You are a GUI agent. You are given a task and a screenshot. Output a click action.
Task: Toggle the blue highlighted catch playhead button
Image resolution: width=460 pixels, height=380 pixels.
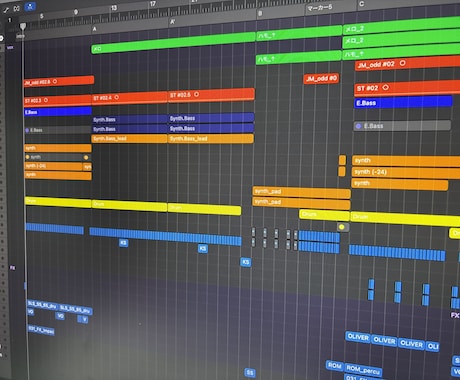point(30,6)
